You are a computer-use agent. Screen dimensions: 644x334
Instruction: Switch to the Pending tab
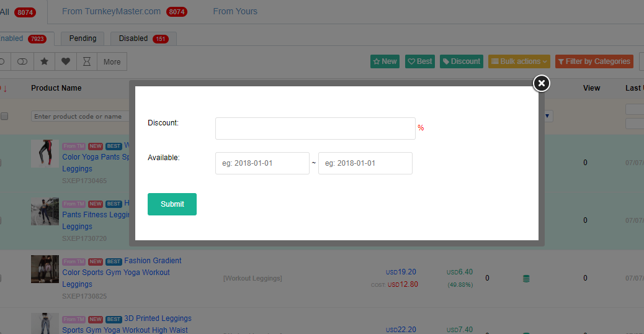[83, 38]
